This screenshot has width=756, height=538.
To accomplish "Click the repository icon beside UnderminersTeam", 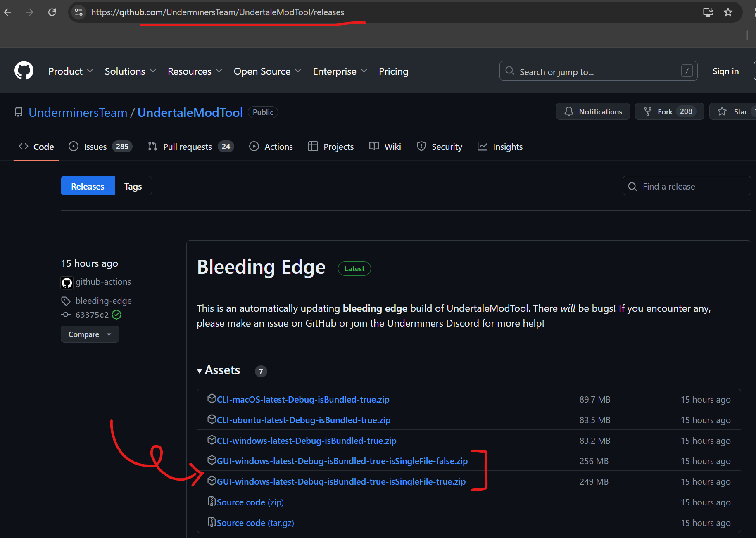I will pos(19,112).
